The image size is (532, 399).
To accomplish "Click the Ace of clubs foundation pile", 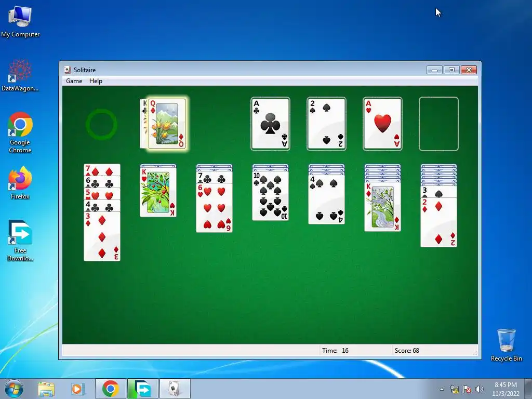I will coord(270,124).
